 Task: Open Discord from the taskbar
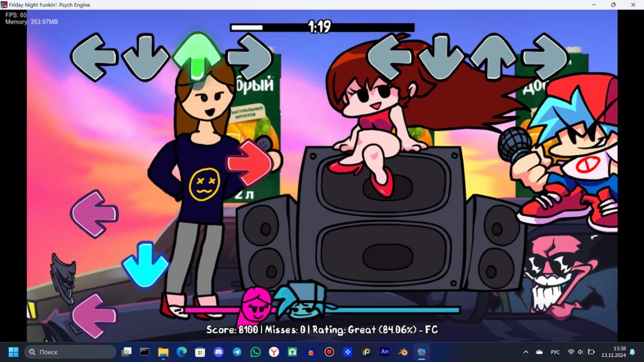tap(218, 352)
